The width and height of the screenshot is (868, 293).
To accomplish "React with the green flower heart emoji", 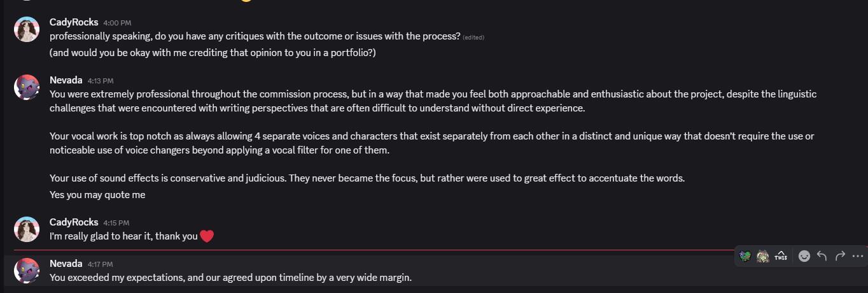I will point(745,256).
